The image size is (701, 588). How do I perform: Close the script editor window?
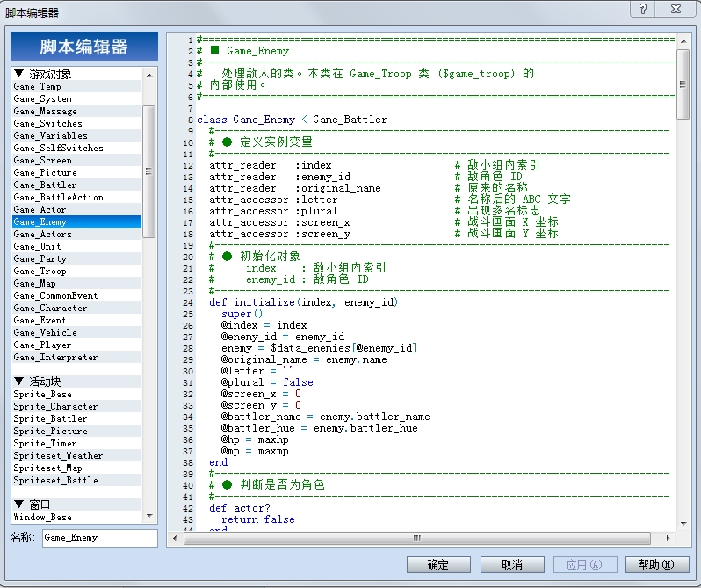676,9
